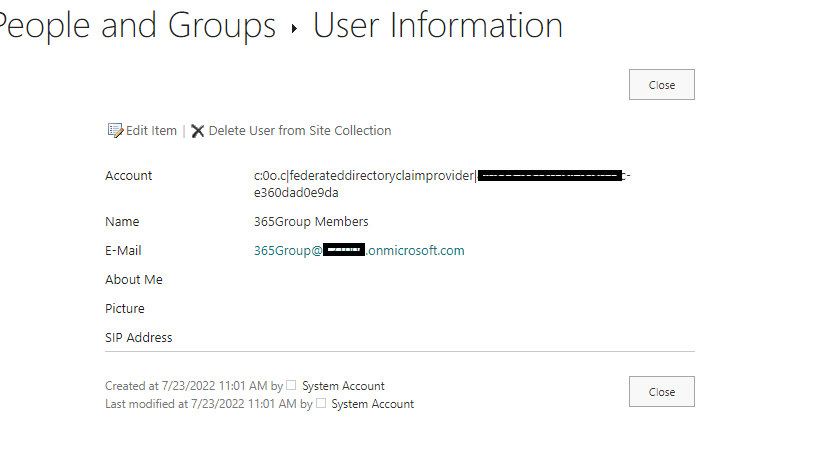819x460 pixels.
Task: Click the Edit Item pencil icon
Action: tap(115, 131)
